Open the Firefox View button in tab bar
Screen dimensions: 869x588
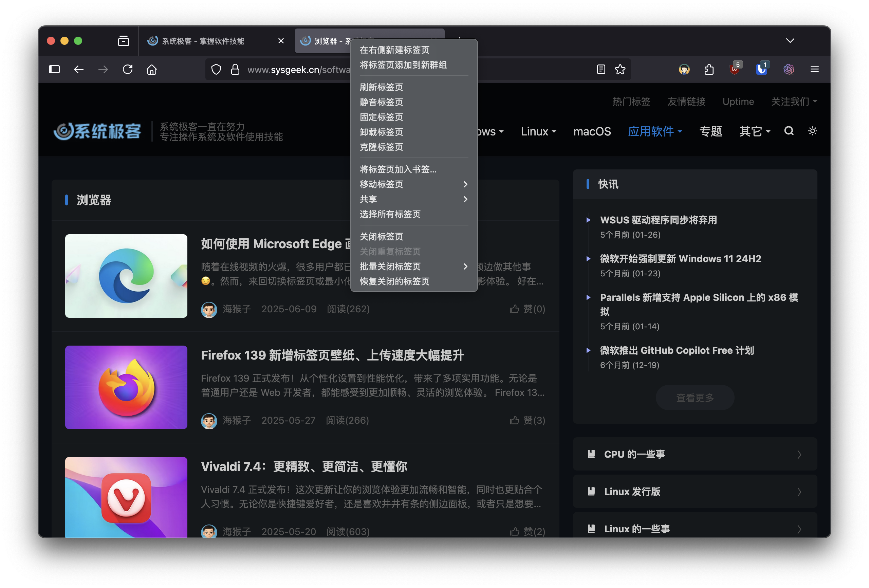(x=124, y=41)
